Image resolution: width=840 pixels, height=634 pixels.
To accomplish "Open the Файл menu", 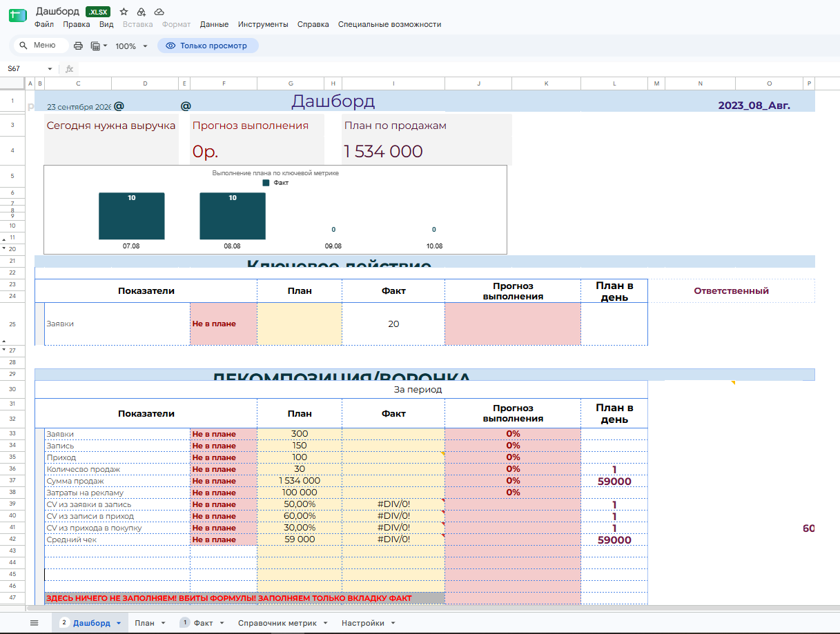I will click(44, 24).
